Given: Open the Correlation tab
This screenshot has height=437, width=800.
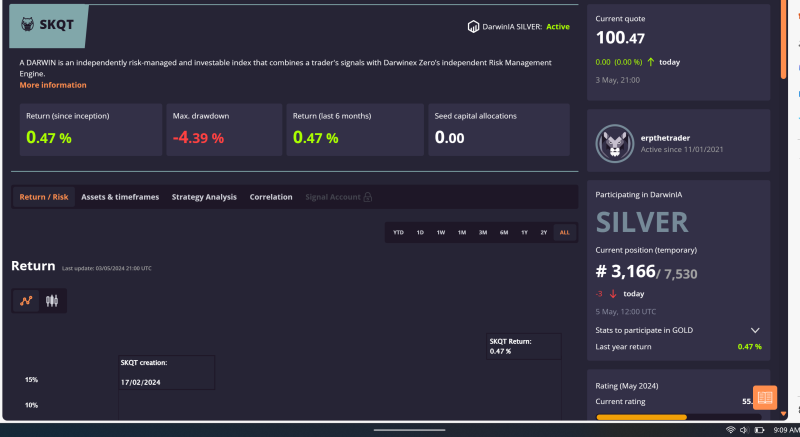Looking at the screenshot, I should coord(271,197).
